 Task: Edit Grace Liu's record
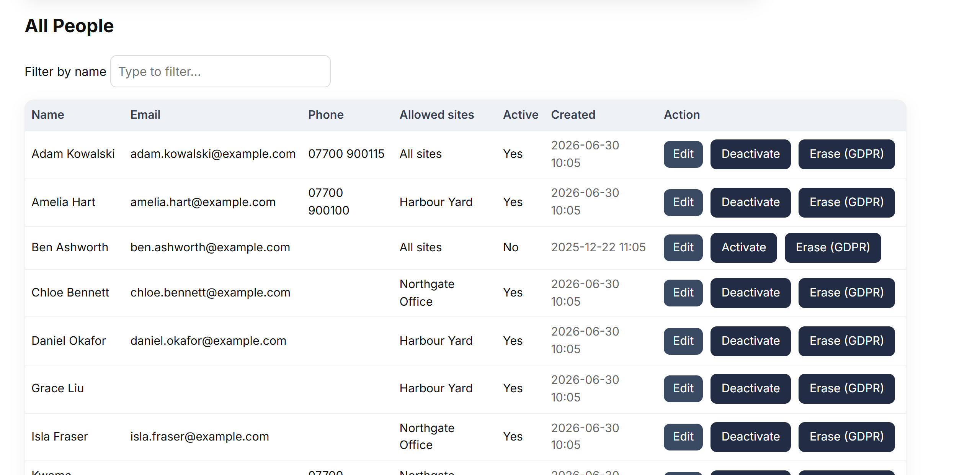tap(683, 388)
